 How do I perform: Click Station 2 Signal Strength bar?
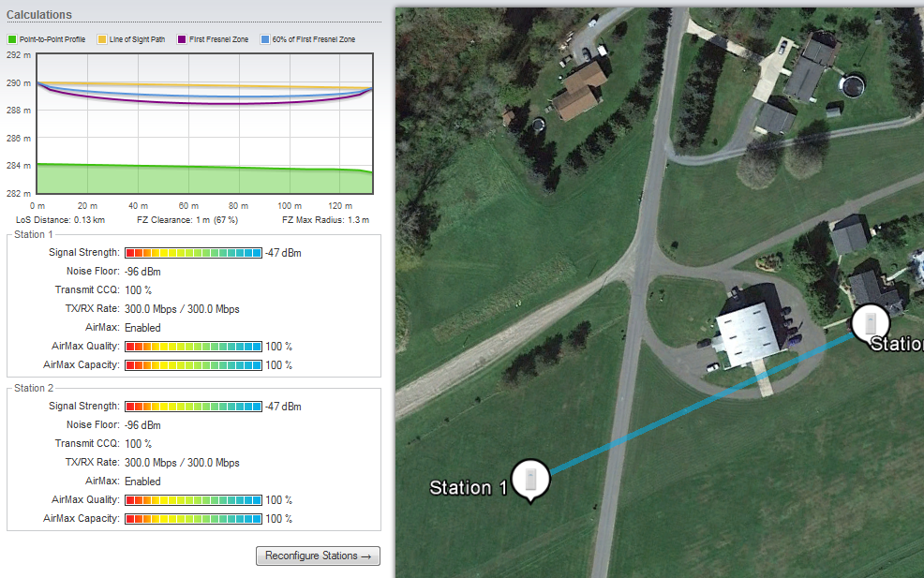coord(193,407)
